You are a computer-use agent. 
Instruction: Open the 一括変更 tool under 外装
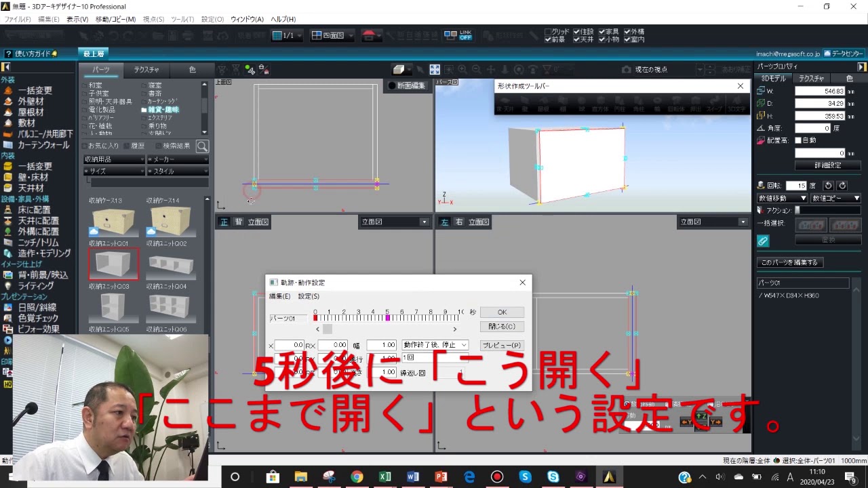click(34, 90)
